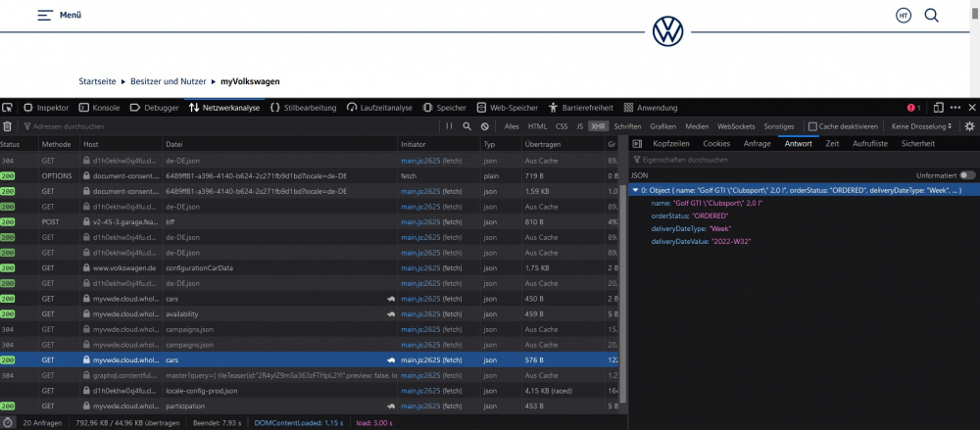Filter requests by JS
This screenshot has width=980, height=430.
pos(579,126)
